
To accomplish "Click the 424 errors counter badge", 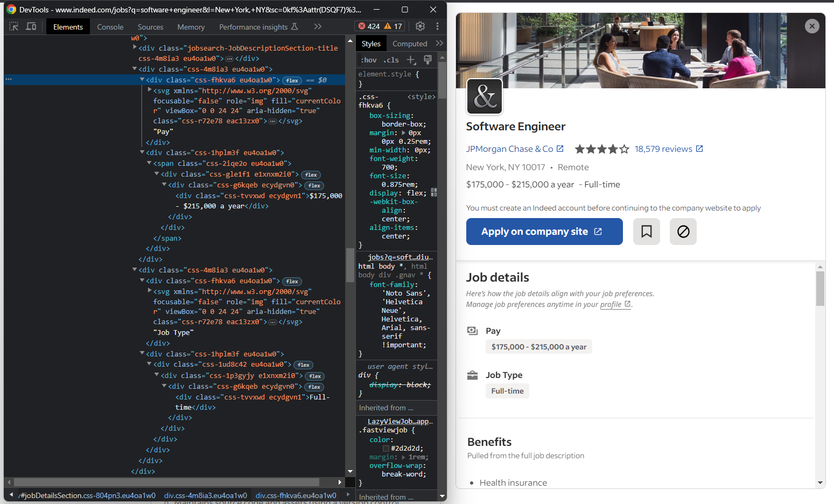I will point(369,26).
